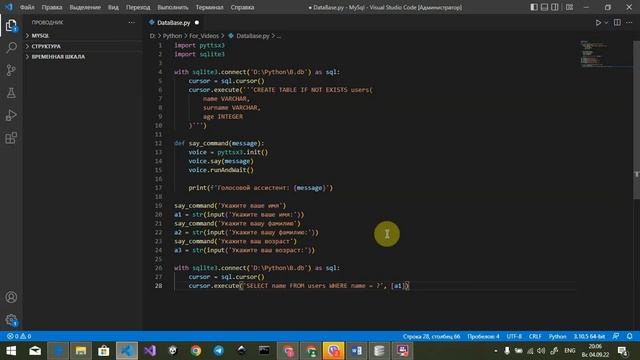Image resolution: width=640 pixels, height=360 pixels.
Task: Change encoding via UTF-8 status item
Action: pos(514,336)
